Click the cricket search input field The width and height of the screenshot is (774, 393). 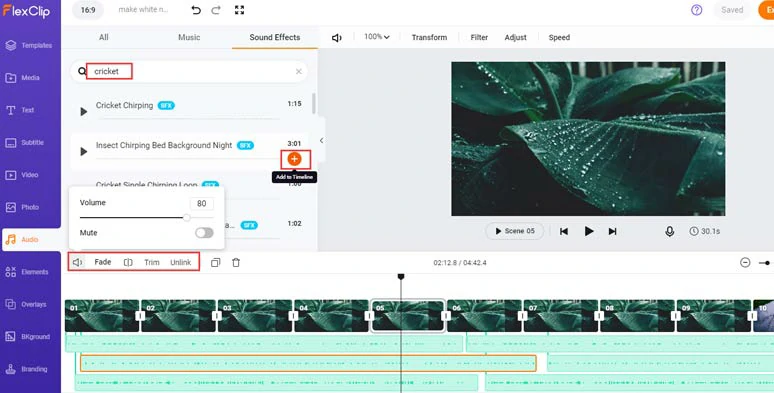[190, 72]
